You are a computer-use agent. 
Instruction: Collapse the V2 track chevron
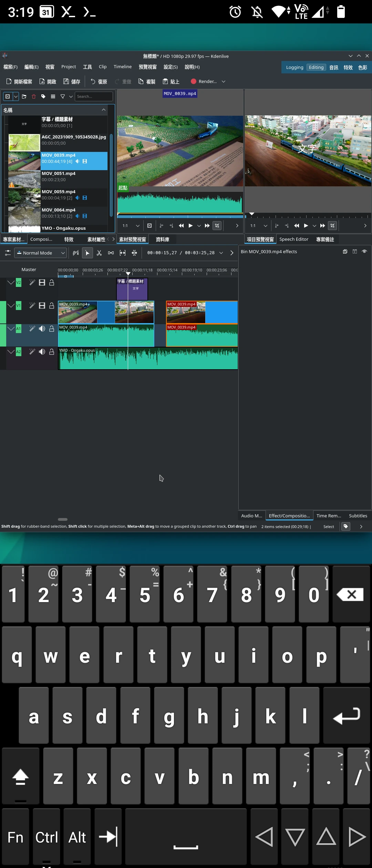coord(11,282)
